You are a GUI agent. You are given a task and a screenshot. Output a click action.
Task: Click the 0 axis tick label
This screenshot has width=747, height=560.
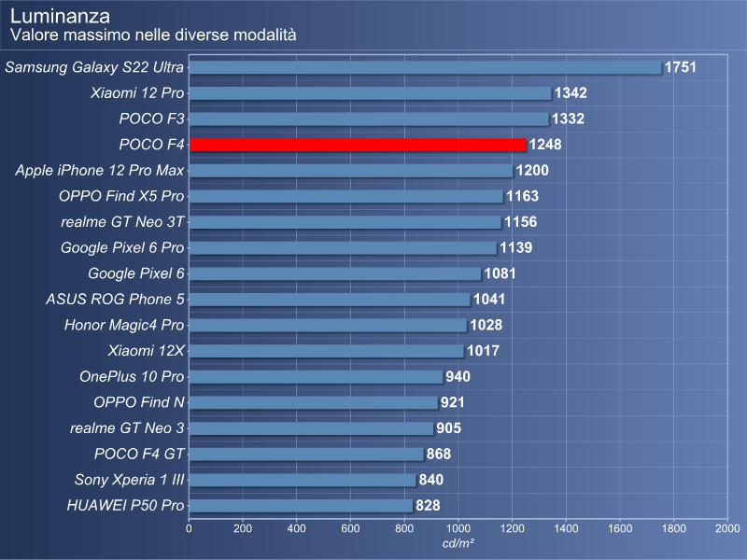(x=189, y=528)
